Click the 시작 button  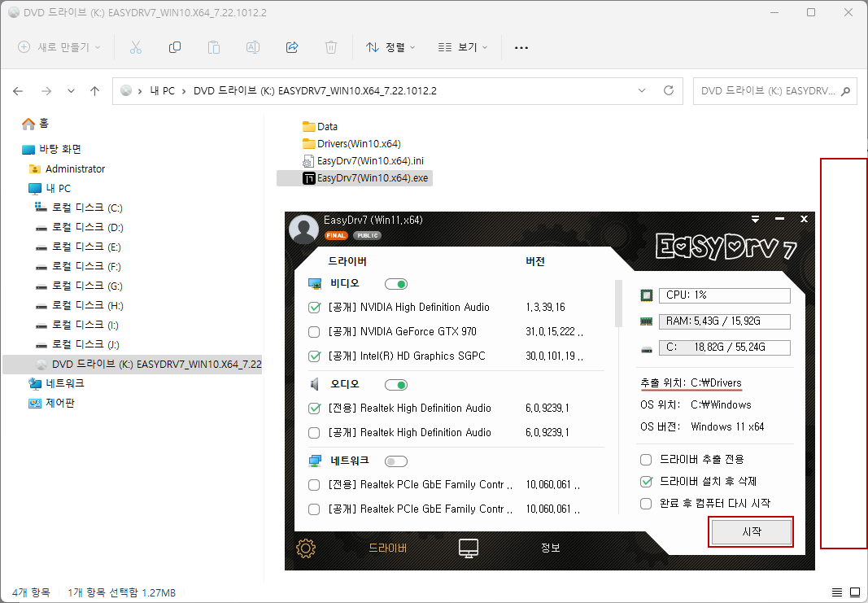pos(751,532)
